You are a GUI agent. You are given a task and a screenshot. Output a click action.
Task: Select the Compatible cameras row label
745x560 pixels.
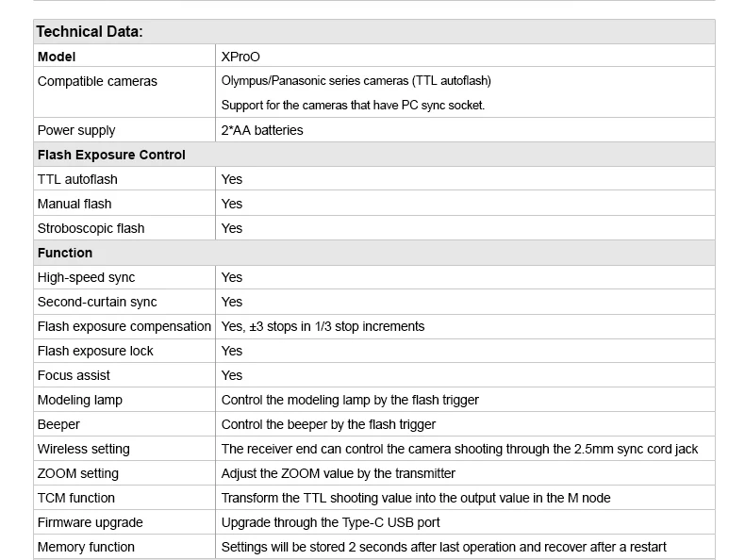[97, 81]
